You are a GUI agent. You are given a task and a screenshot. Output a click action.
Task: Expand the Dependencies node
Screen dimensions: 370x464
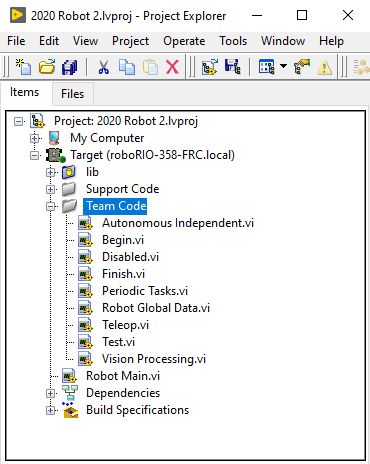click(x=51, y=393)
